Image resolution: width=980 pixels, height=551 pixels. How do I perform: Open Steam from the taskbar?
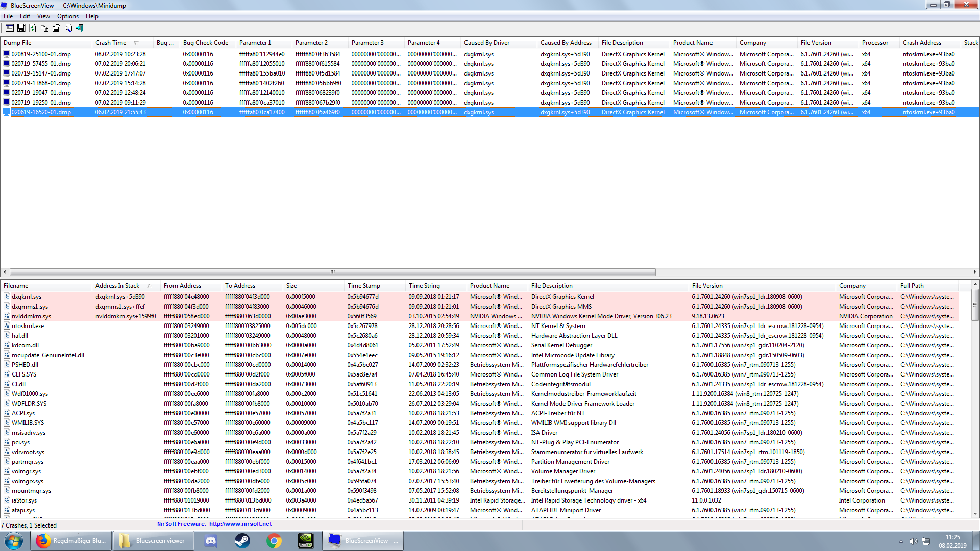(242, 541)
